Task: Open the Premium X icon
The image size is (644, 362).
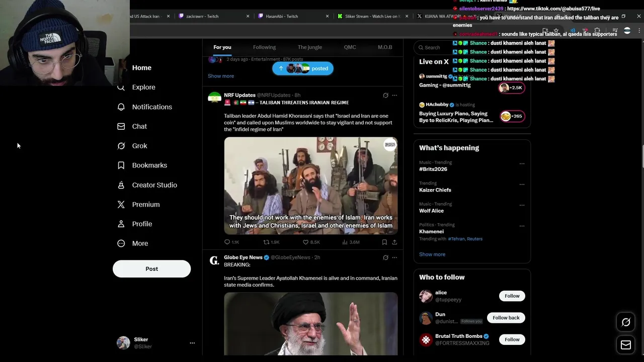Action: point(121,205)
